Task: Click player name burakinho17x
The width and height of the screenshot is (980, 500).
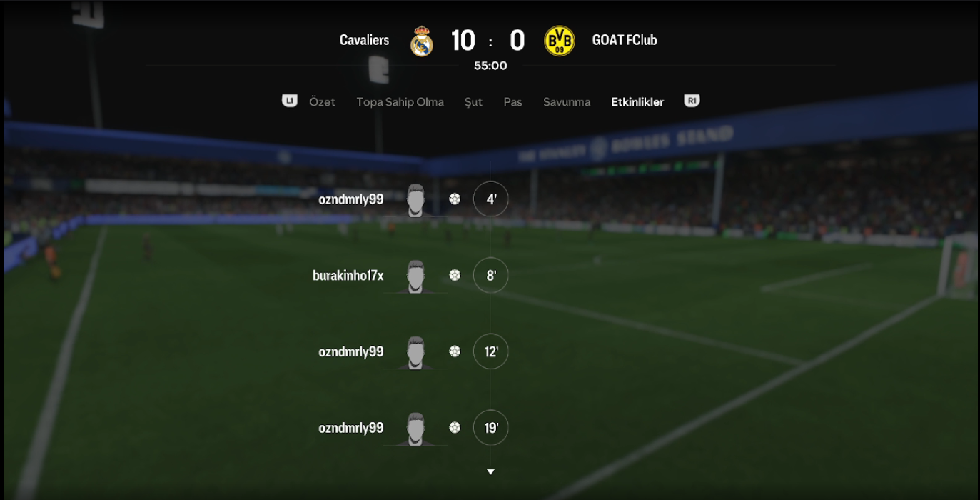Action: point(348,275)
